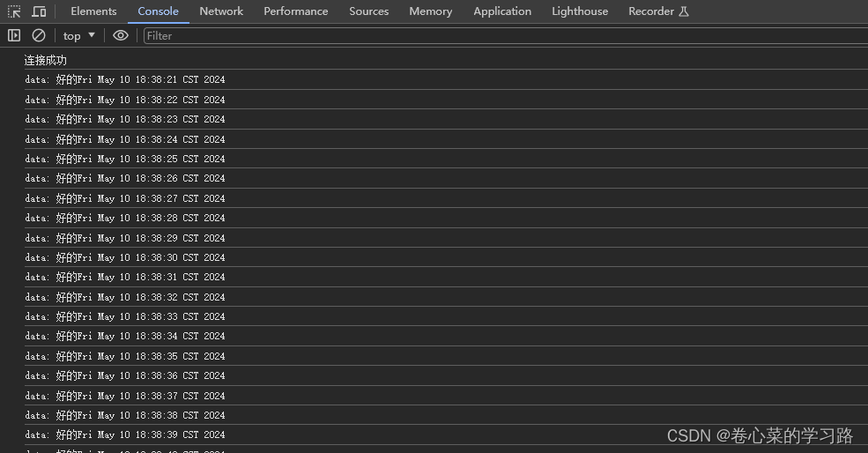Clear the console output
The height and width of the screenshot is (453, 868).
click(38, 35)
